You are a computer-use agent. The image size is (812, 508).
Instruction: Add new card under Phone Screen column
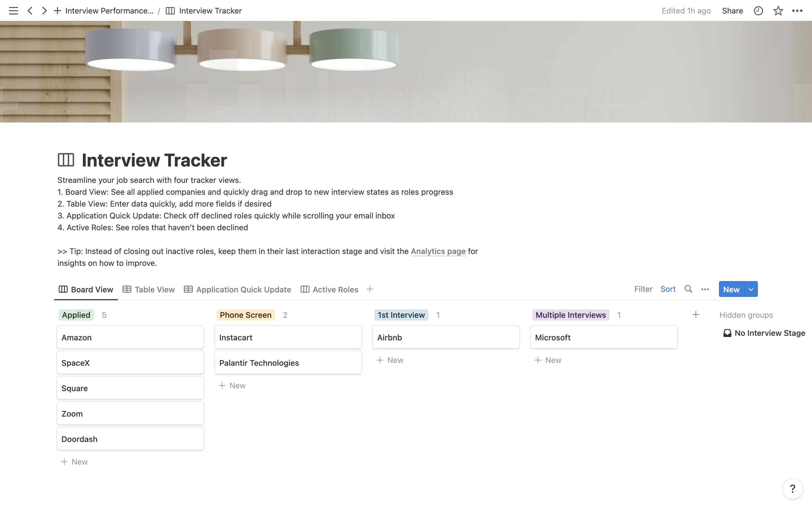tap(232, 385)
